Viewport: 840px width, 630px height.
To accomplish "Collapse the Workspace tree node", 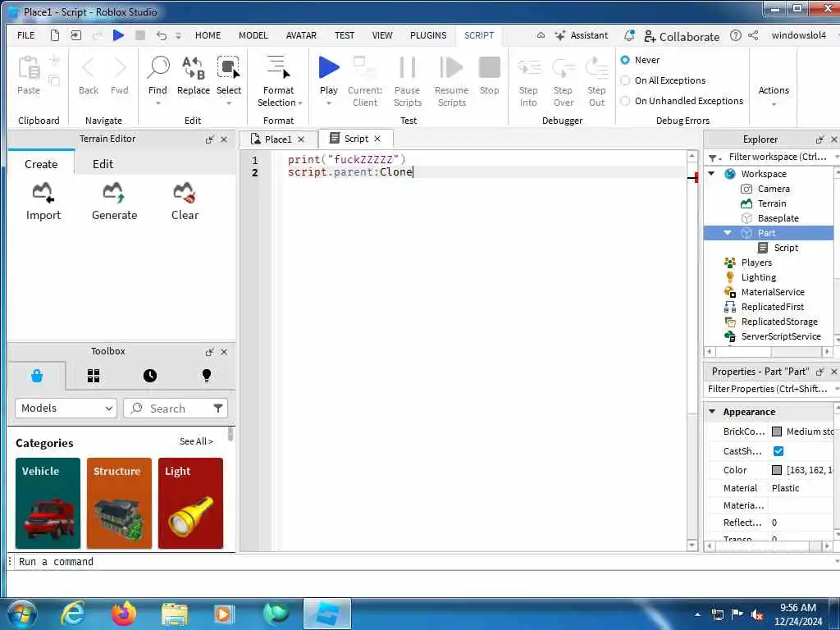I will (711, 174).
